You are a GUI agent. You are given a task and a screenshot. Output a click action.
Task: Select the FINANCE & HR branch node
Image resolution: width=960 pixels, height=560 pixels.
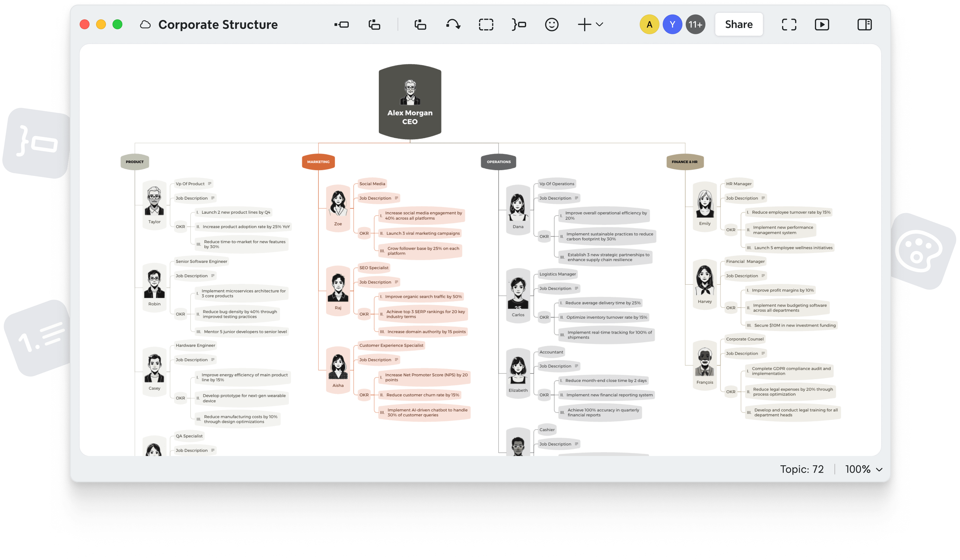(685, 161)
